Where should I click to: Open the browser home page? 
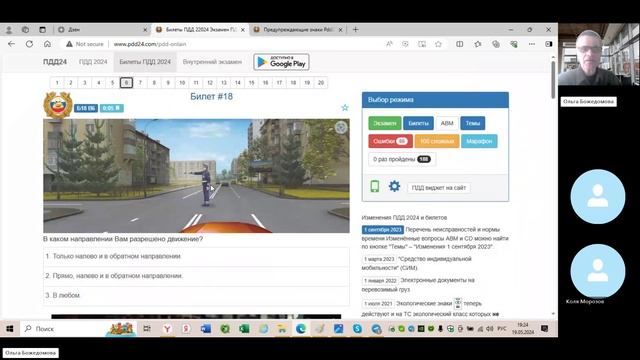(47, 44)
